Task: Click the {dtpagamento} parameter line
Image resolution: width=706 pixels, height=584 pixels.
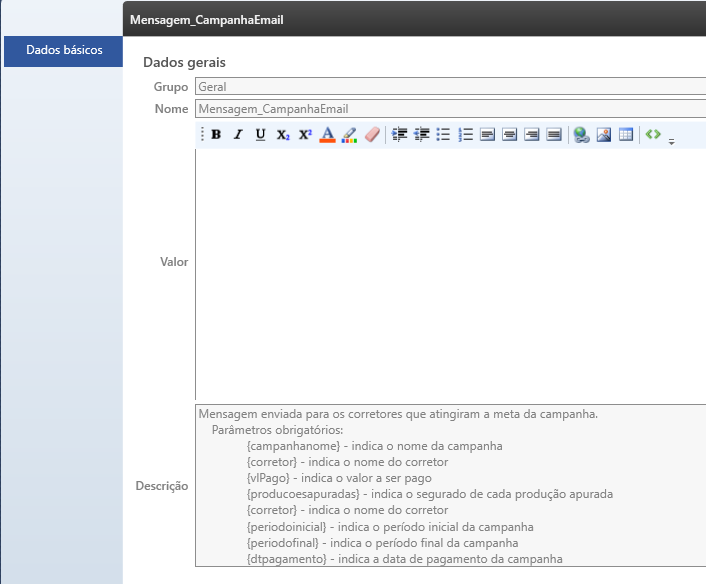Action: tap(405, 559)
